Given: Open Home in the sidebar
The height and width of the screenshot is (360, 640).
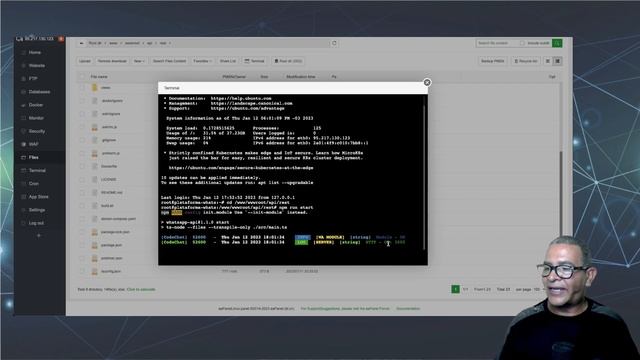Looking at the screenshot, I should [x=34, y=52].
